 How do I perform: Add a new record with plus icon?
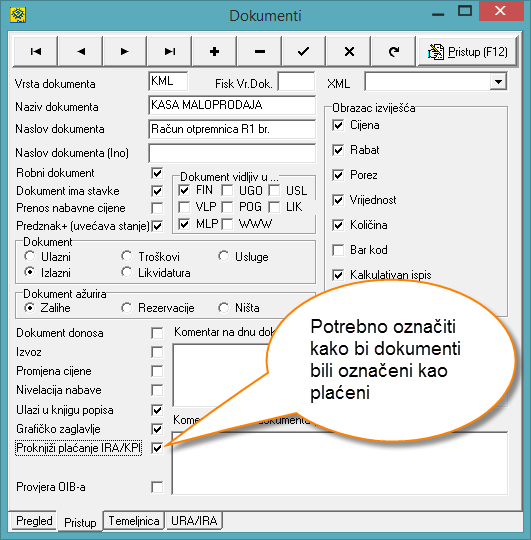(214, 51)
